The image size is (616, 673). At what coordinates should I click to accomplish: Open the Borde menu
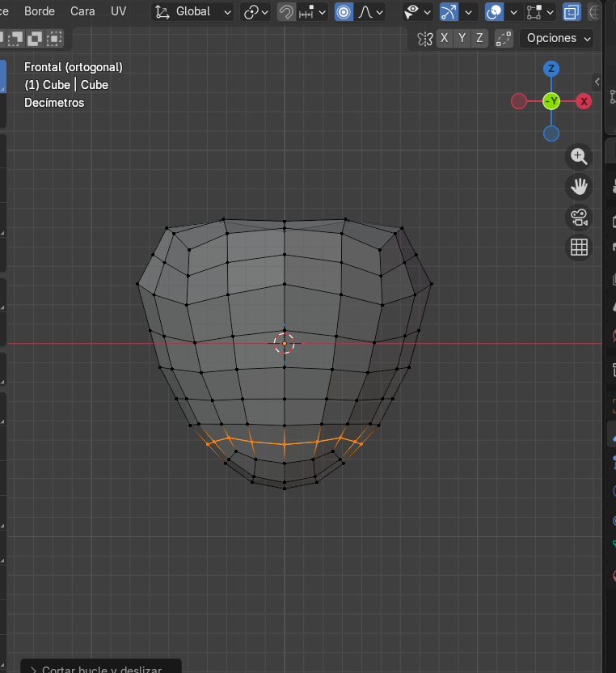click(40, 11)
